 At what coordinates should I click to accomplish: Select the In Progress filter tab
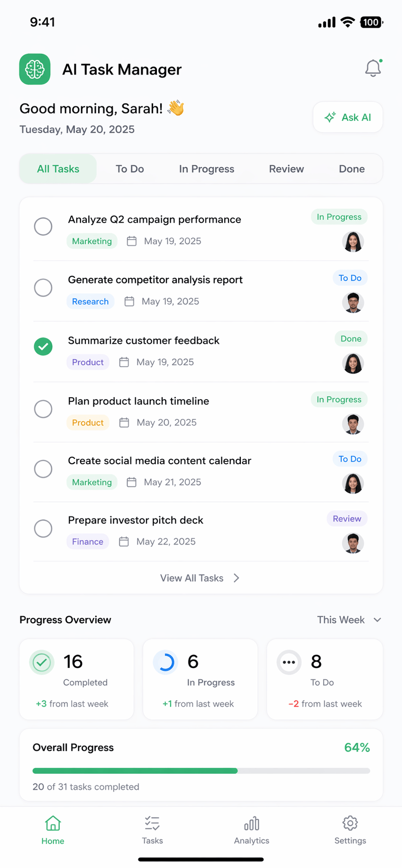pos(206,169)
